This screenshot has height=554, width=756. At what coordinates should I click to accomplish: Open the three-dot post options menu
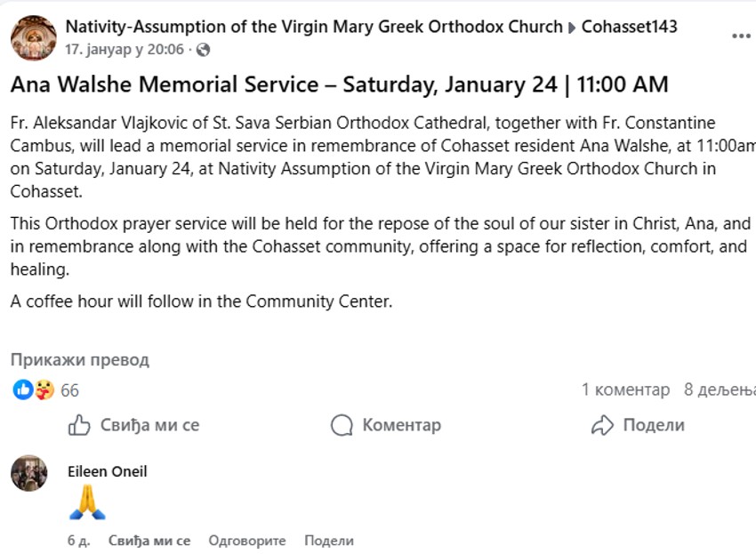click(x=741, y=36)
